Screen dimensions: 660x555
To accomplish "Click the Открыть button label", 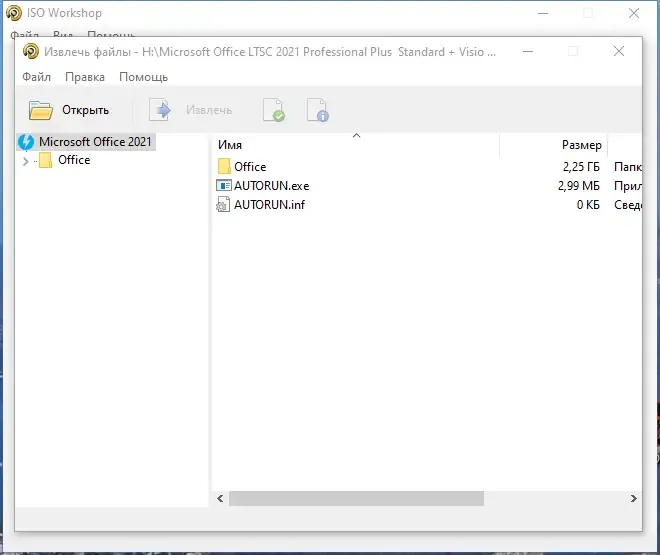I will tap(85, 110).
